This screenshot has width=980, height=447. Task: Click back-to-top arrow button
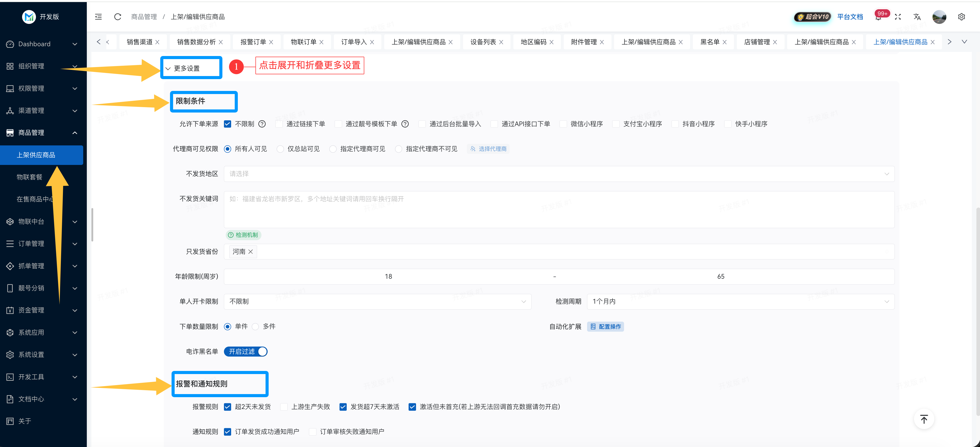pos(924,419)
